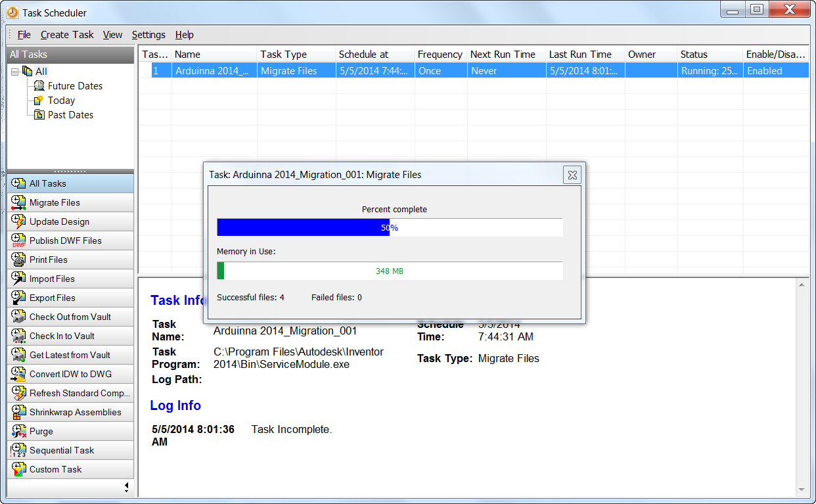Click the Task Scheduler title bar icon
Image resolution: width=816 pixels, height=504 pixels.
tap(12, 12)
